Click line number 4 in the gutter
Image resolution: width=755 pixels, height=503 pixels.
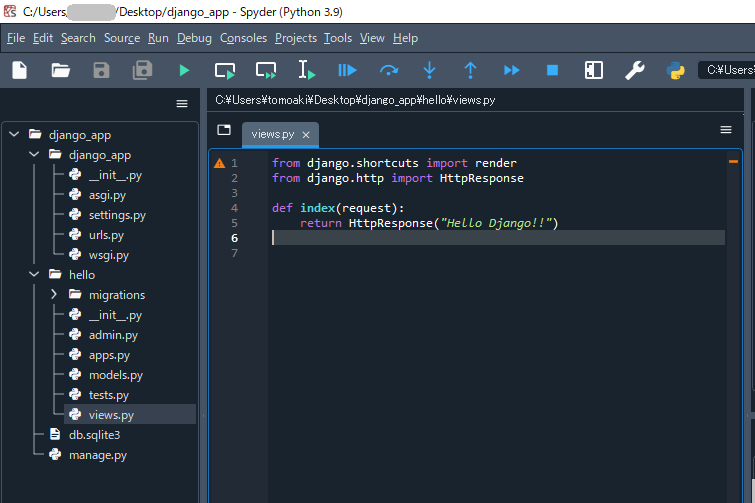(234, 208)
